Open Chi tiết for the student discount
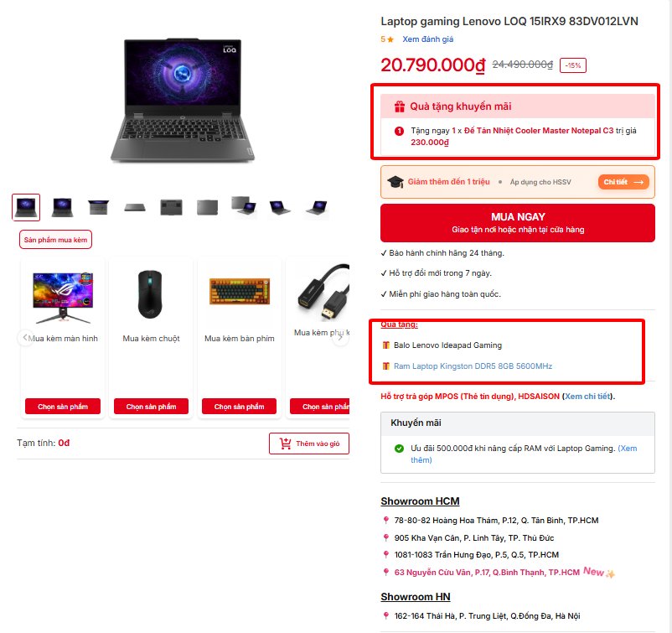Screen dimensions: 672x633 624,182
